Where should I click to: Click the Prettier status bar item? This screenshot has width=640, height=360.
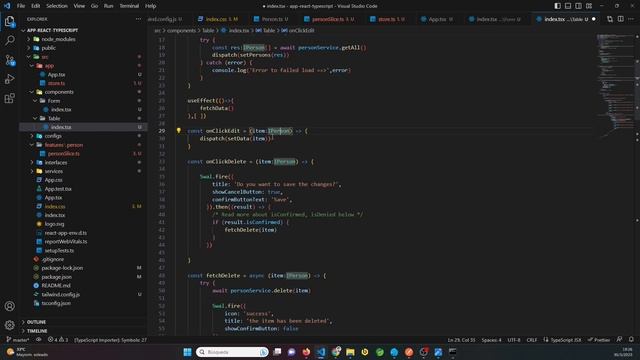(599, 340)
